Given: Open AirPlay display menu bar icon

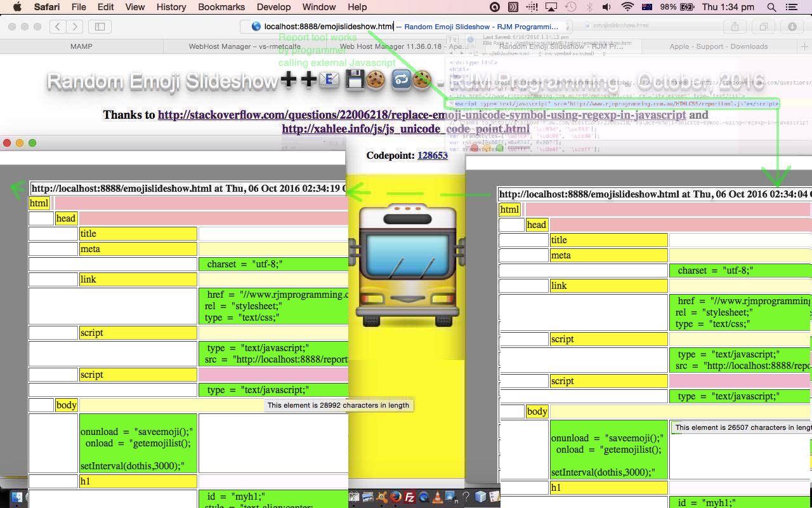Looking at the screenshot, I should (551, 7).
